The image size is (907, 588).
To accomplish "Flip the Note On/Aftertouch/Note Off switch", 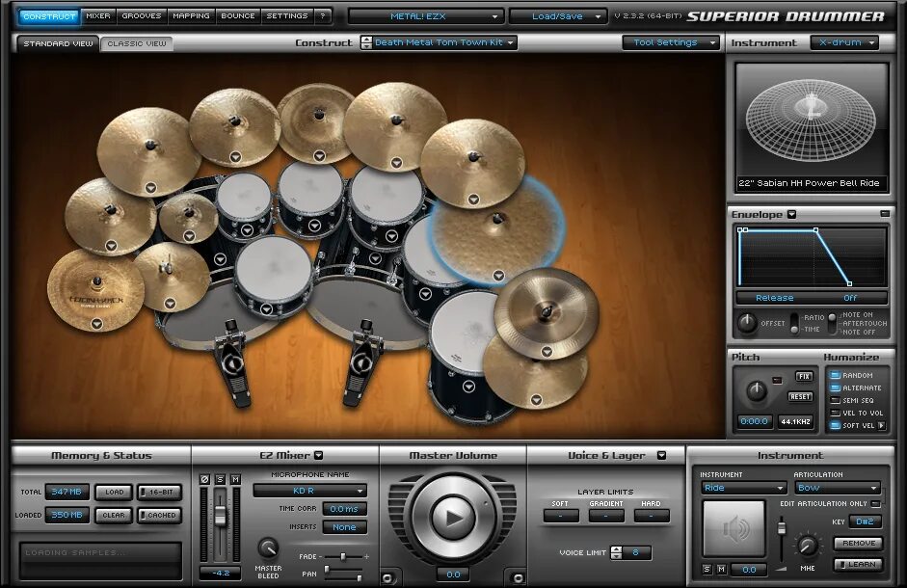I will pos(832,323).
